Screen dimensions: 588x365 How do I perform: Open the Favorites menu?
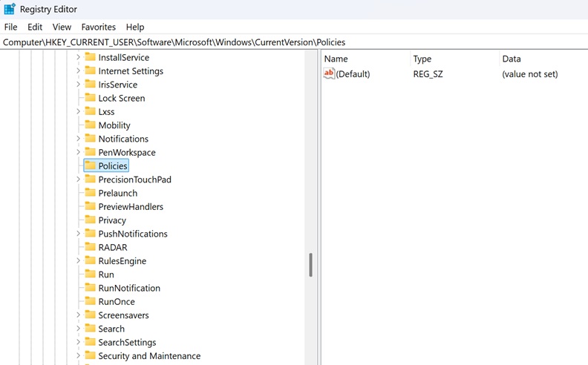[98, 27]
